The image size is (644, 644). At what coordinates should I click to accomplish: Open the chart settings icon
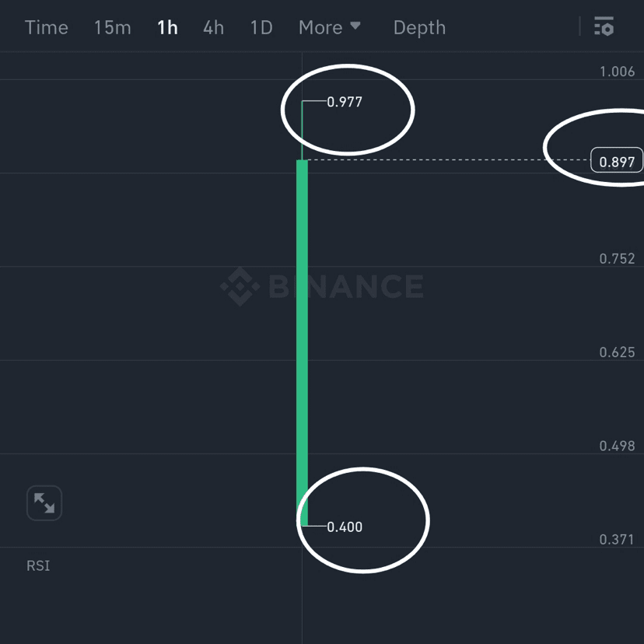pos(604,26)
